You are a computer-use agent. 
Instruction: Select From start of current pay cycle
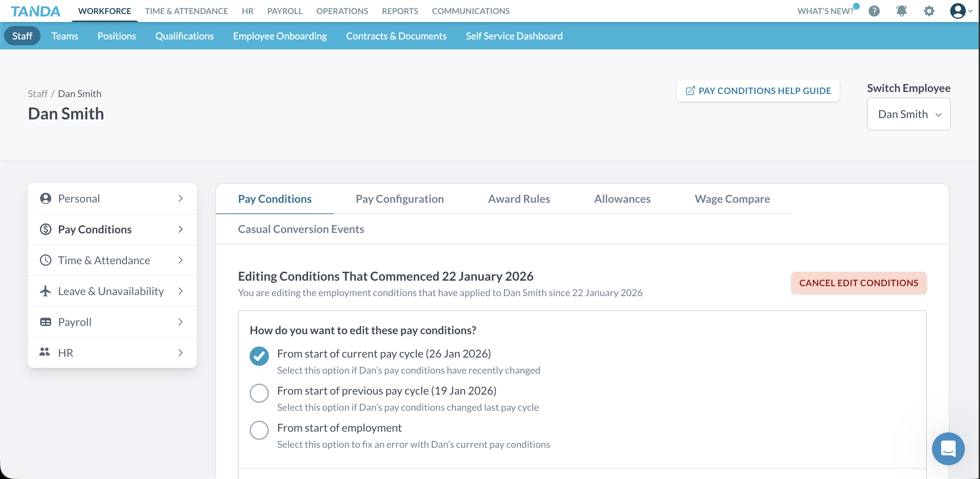coord(259,356)
